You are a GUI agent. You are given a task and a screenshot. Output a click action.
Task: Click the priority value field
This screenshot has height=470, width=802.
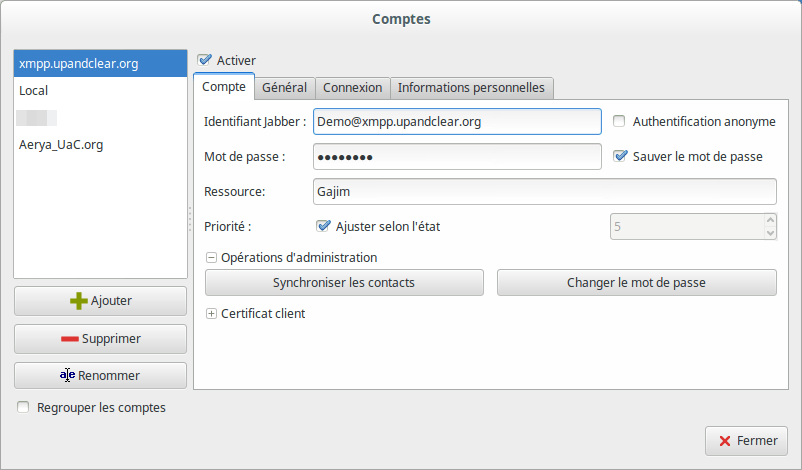tap(687, 227)
